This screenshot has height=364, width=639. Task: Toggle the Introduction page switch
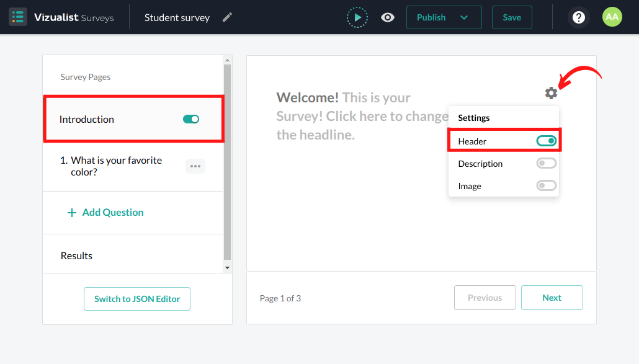coord(191,119)
